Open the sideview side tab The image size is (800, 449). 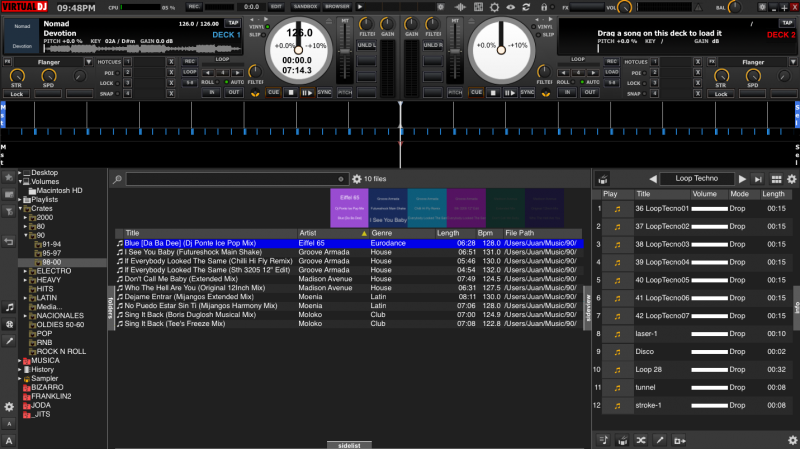pyautogui.click(x=587, y=308)
